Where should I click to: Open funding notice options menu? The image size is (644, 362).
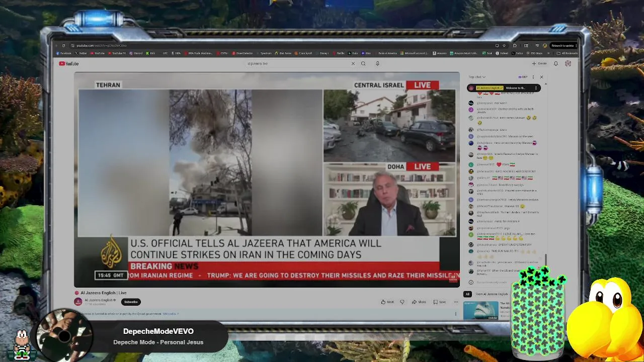tap(456, 314)
